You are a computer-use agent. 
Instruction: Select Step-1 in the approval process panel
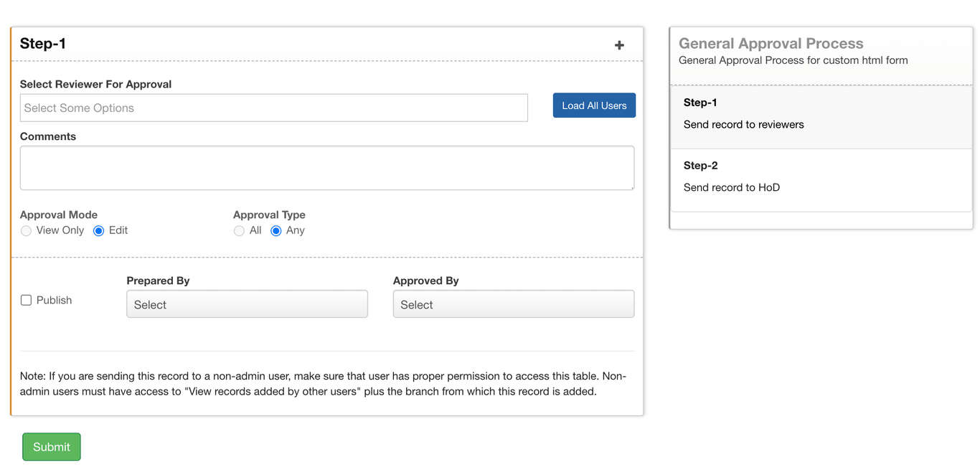821,117
